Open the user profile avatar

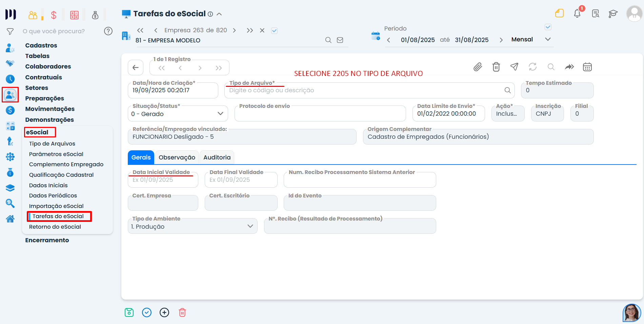[634, 14]
